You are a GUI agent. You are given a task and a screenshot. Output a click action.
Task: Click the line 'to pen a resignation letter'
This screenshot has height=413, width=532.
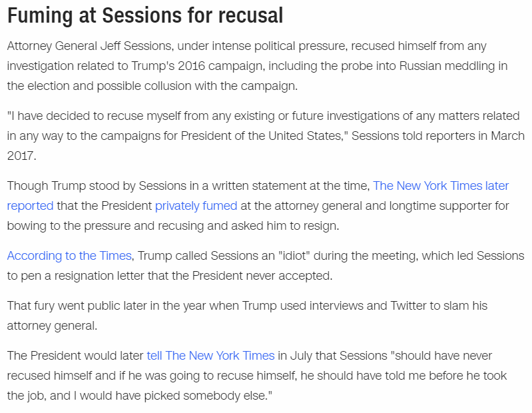click(x=170, y=276)
